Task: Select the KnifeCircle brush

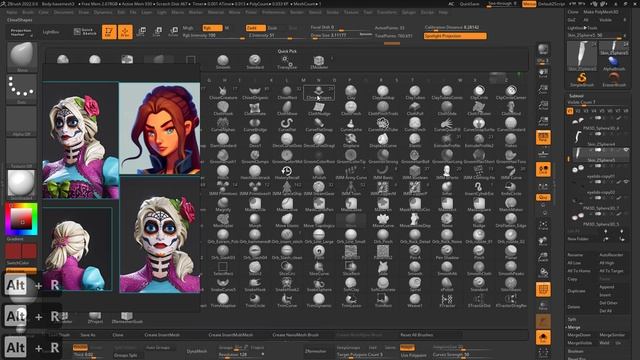Action: tap(511, 189)
